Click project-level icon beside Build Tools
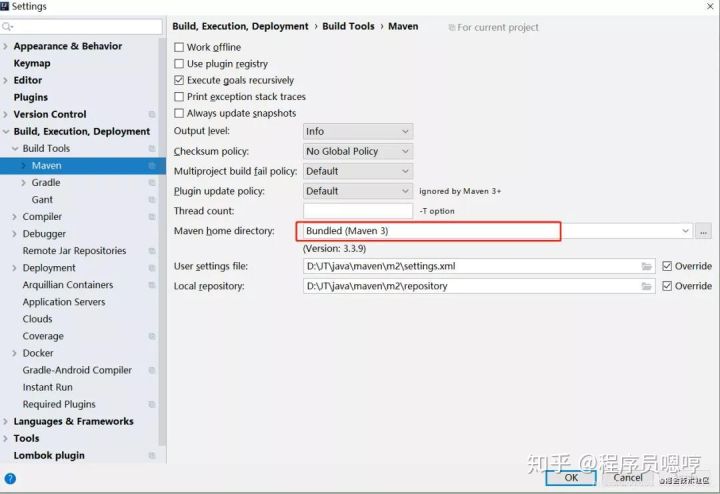 152,148
